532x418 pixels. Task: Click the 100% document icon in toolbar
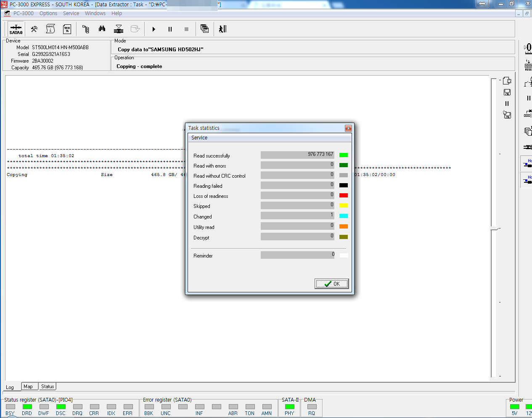pyautogui.click(x=67, y=29)
